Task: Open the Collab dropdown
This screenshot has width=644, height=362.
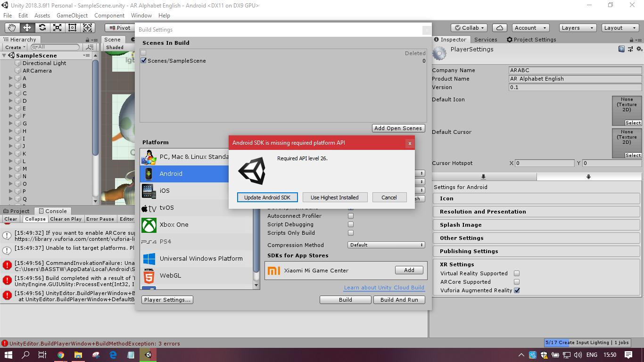Action: point(469,28)
